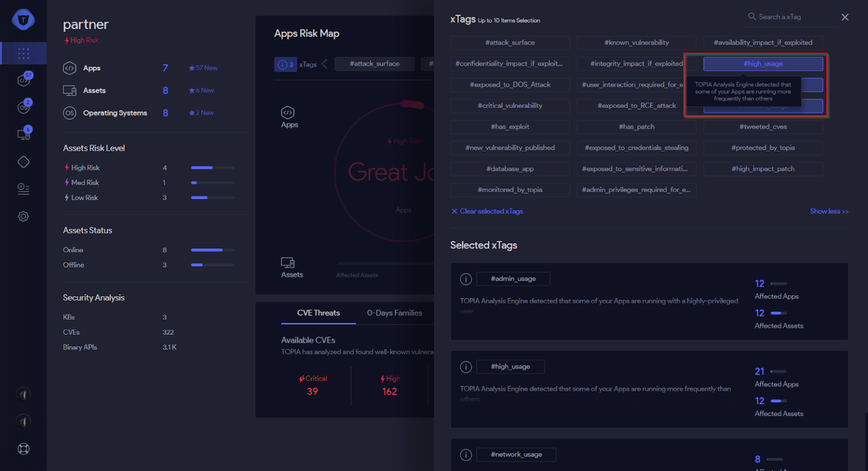The height and width of the screenshot is (471, 868).
Task: Click the Online assets status bar
Action: [213, 250]
